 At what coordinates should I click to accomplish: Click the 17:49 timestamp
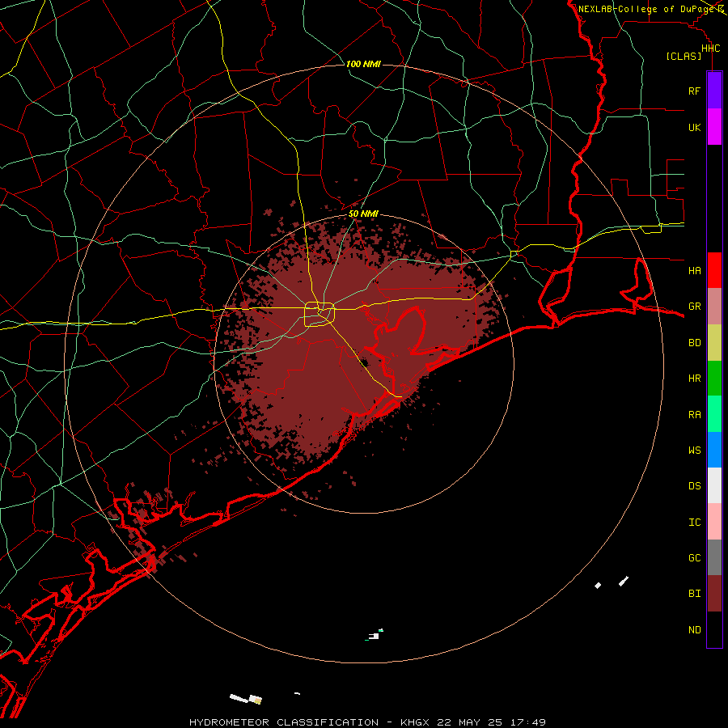coord(527,722)
